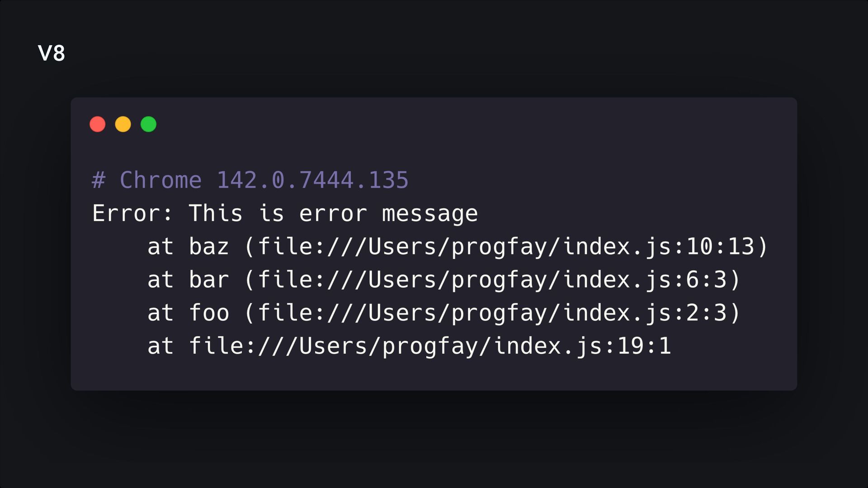Image resolution: width=868 pixels, height=488 pixels.
Task: Click the green maximize dot
Action: click(148, 124)
